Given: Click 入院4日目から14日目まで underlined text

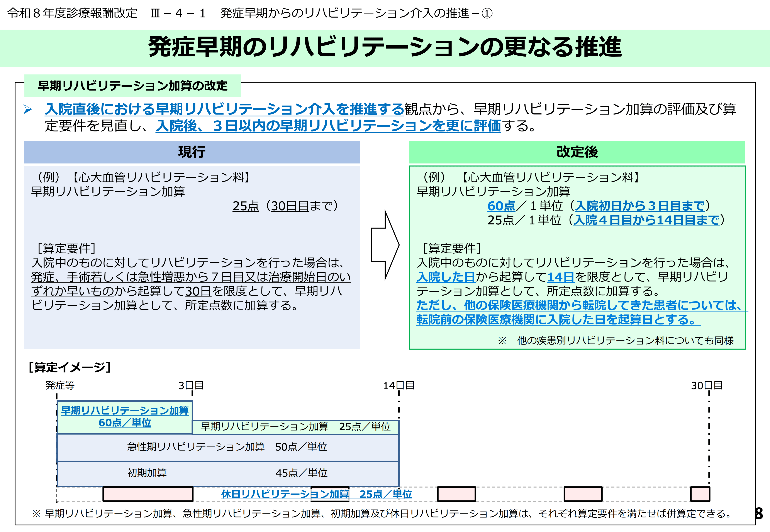Looking at the screenshot, I should pos(646,220).
